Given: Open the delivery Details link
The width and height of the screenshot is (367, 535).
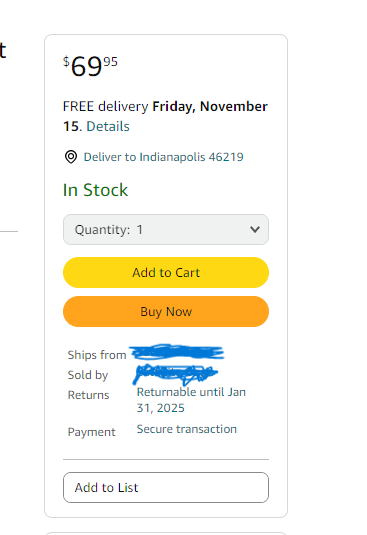Looking at the screenshot, I should point(108,126).
